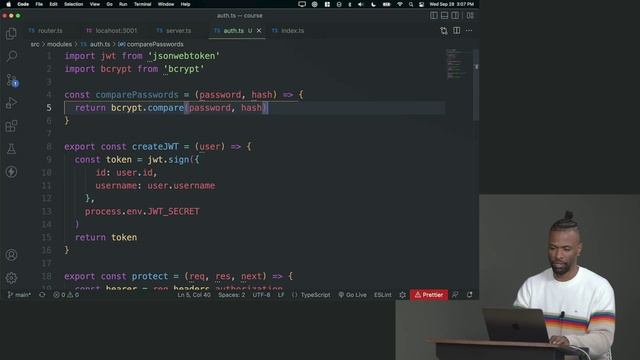Open the Code menu

click(23, 4)
